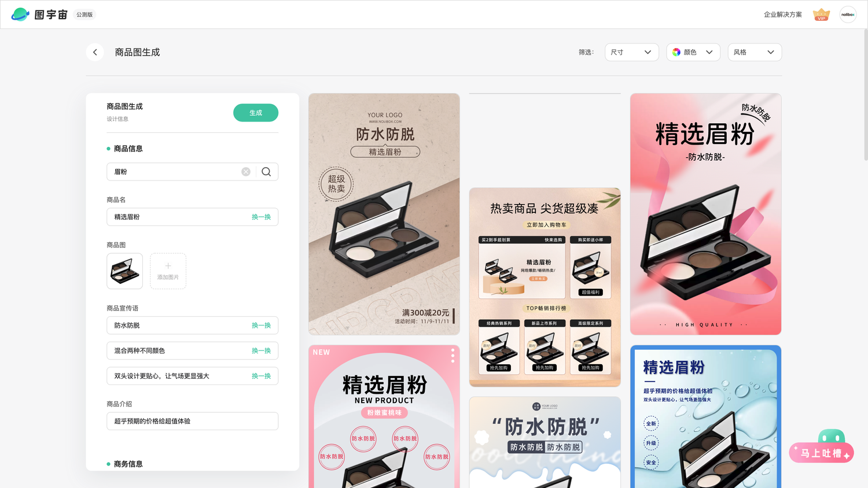868x488 pixels.
Task: Click the 商品信息 section heading
Action: pyautogui.click(x=128, y=149)
